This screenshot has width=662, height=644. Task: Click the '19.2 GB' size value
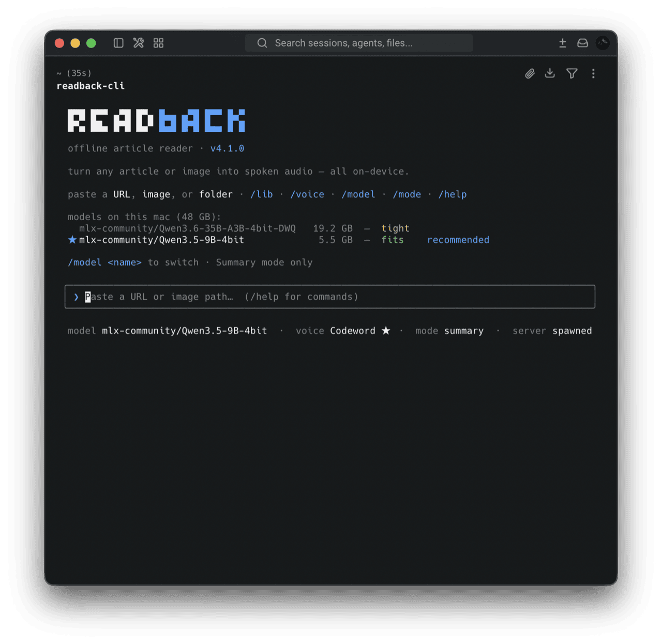[333, 228]
